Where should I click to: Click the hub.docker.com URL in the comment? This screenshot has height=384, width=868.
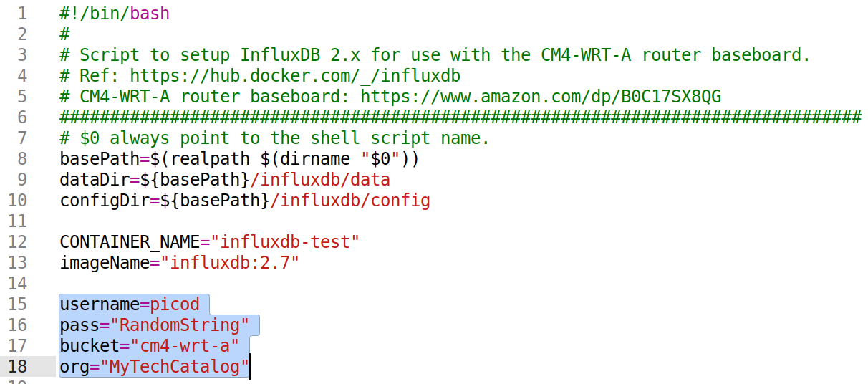pyautogui.click(x=294, y=76)
